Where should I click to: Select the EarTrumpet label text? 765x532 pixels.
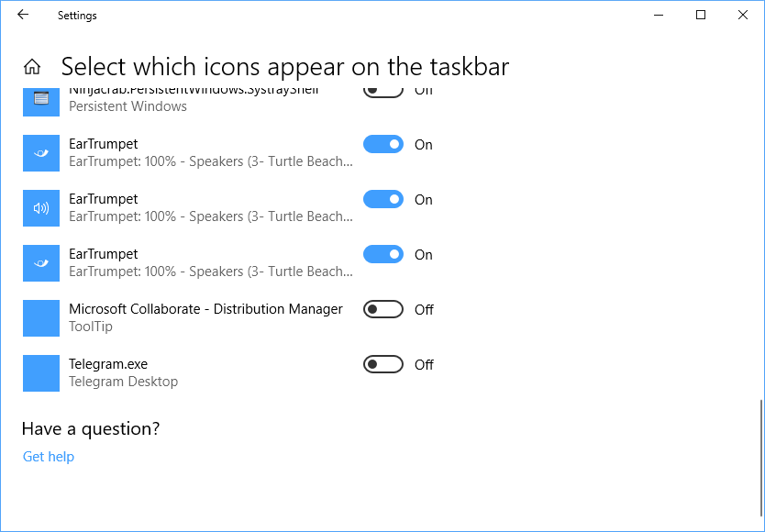pos(104,143)
